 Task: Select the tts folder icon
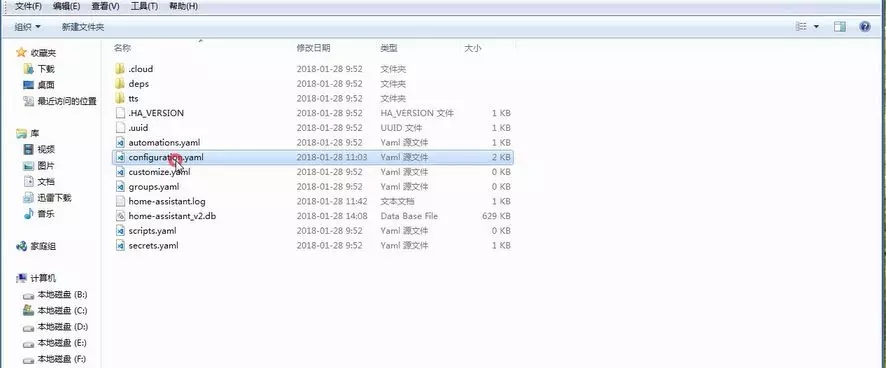pyautogui.click(x=120, y=98)
